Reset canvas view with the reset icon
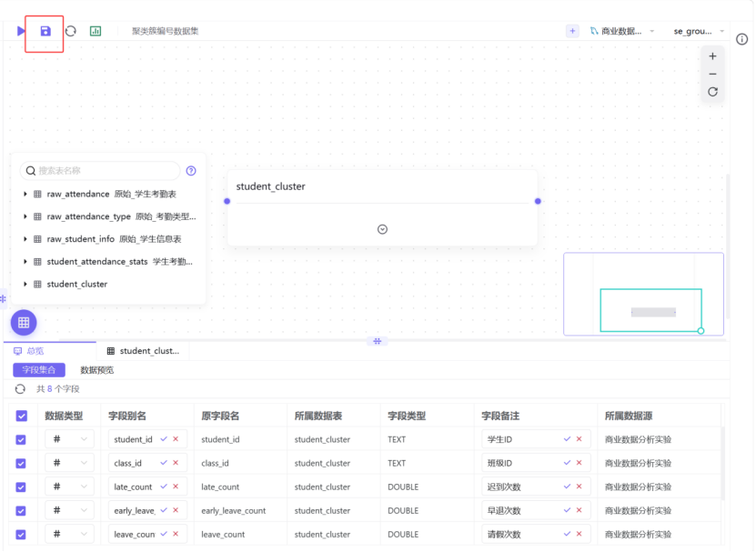The image size is (756, 552). tap(712, 92)
